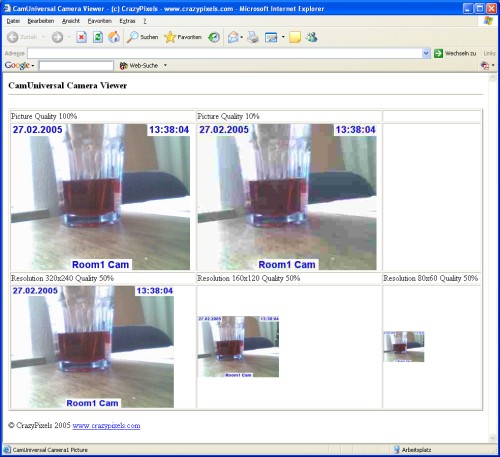Open the Bearbeiten menu
Viewport: 500px width, 457px height.
41,21
